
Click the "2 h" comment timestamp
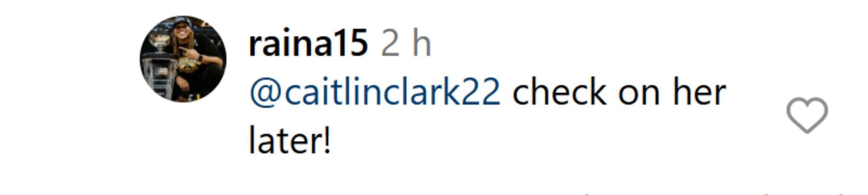pyautogui.click(x=406, y=44)
